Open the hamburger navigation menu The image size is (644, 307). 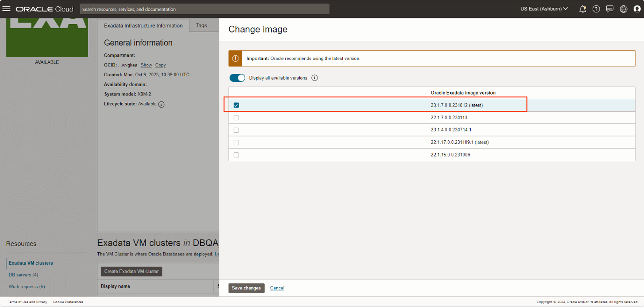[x=6, y=9]
